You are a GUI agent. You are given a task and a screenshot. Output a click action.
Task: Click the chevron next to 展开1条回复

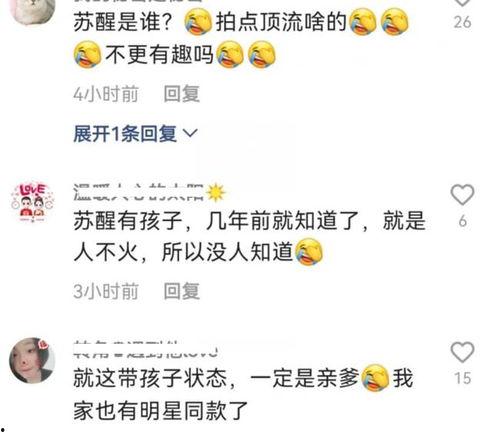191,134
